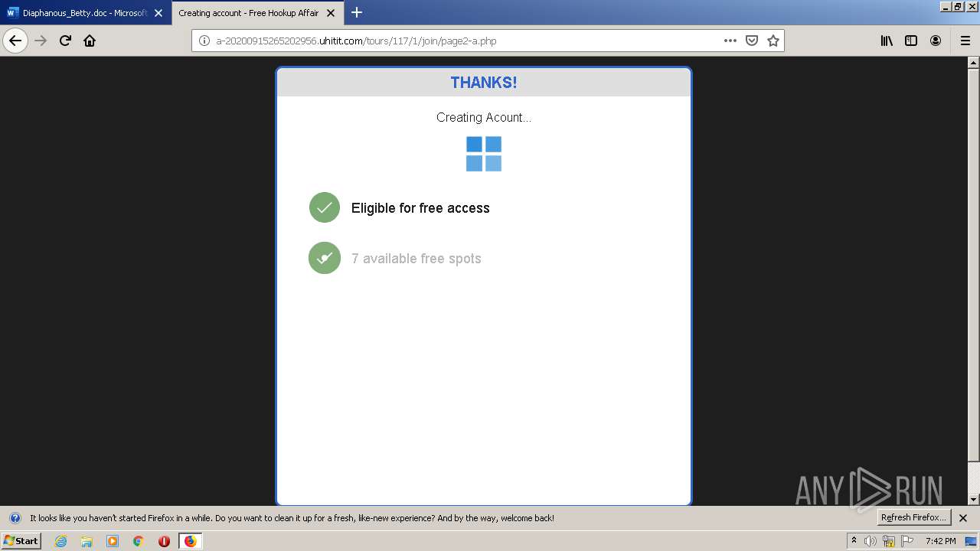Open Windows Media Player from taskbar
The height and width of the screenshot is (551, 980).
[113, 541]
